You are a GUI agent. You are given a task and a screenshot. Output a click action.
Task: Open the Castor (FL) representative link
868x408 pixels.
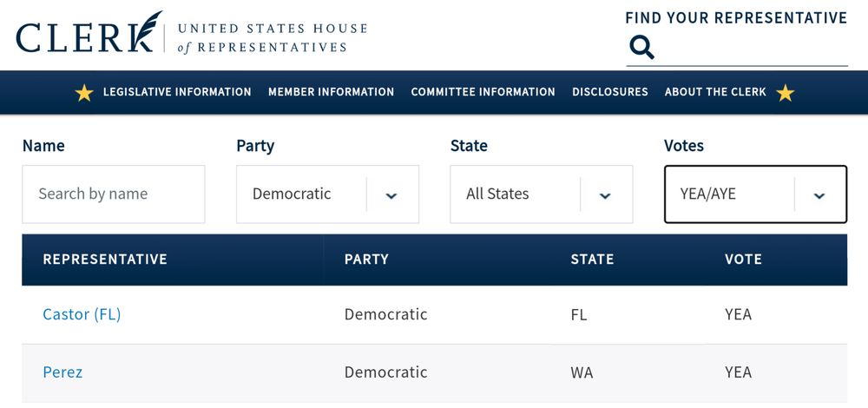pos(82,314)
